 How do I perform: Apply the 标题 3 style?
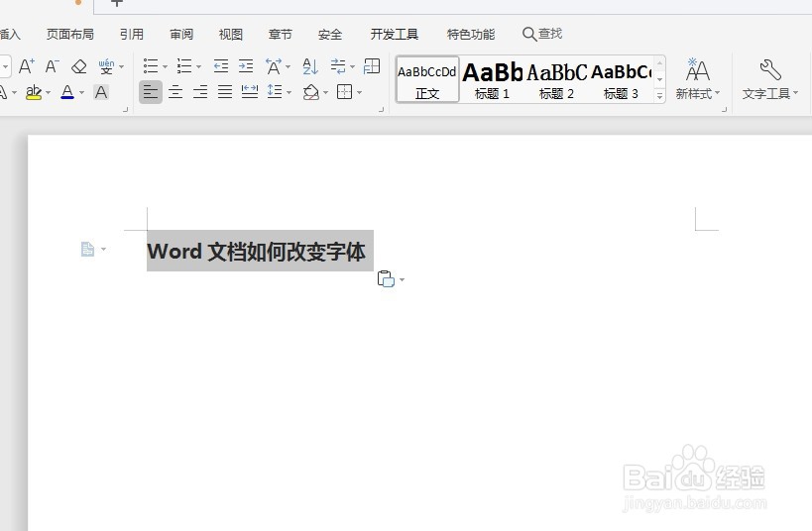621,79
